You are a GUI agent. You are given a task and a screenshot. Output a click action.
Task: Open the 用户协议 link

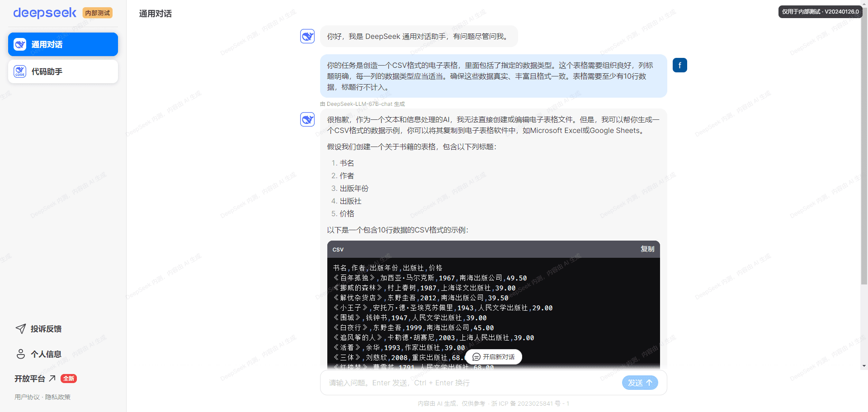coord(27,397)
